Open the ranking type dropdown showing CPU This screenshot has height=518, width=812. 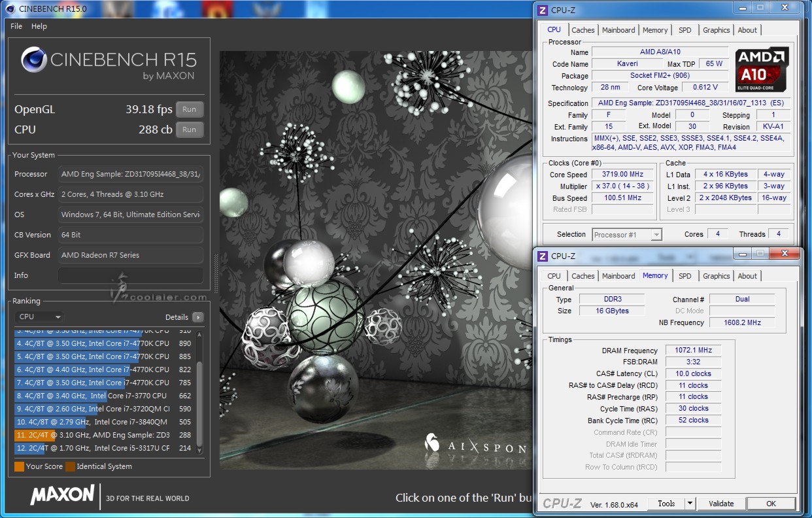(39, 317)
